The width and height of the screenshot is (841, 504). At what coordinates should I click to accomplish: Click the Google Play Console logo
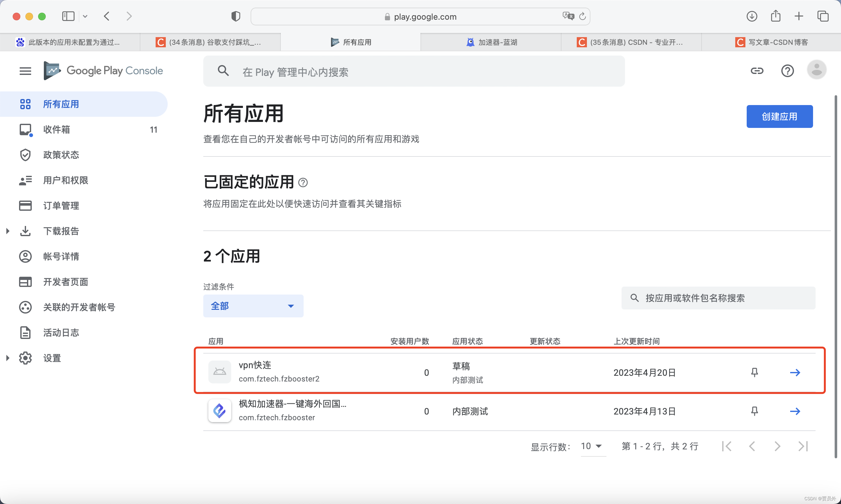(x=103, y=71)
